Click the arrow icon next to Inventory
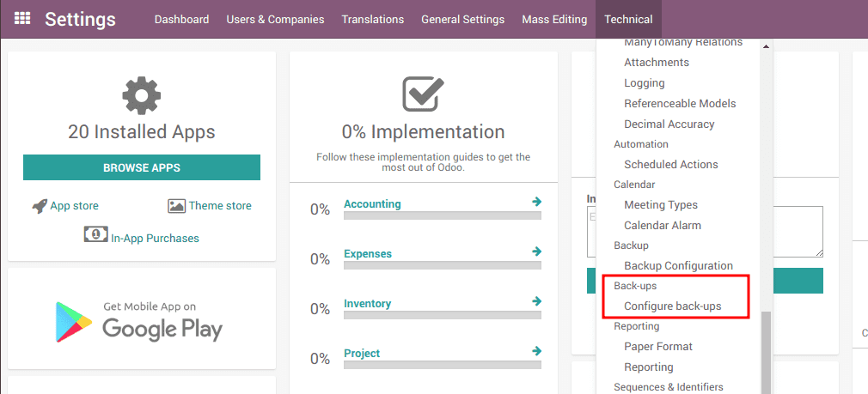 [x=536, y=301]
